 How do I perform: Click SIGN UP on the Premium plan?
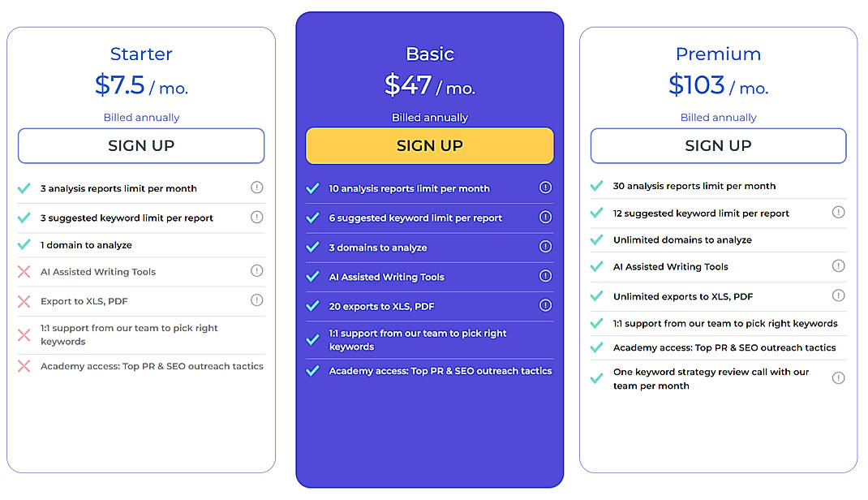tap(718, 145)
